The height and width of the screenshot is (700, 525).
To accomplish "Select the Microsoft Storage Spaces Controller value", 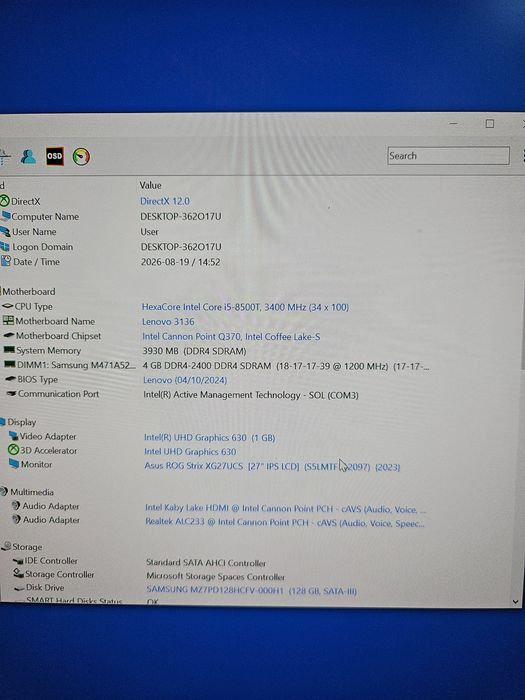I will coord(215,576).
